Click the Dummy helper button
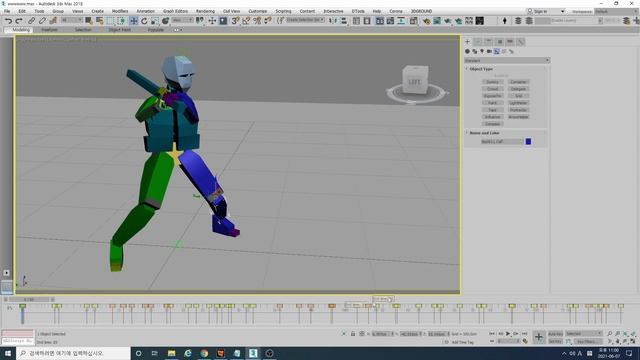The height and width of the screenshot is (360, 640). pyautogui.click(x=492, y=82)
